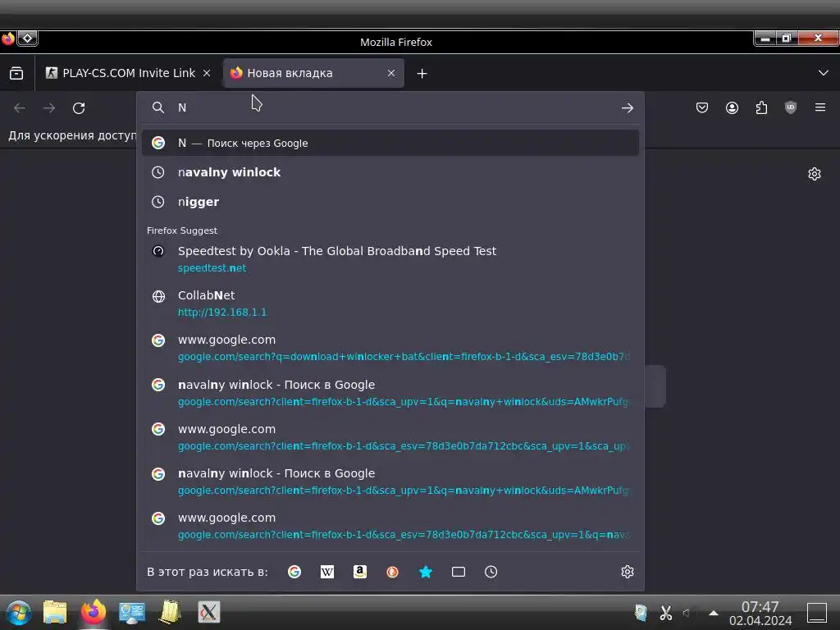Click the Firefox icon on the taskbar
The height and width of the screenshot is (630, 840).
click(x=94, y=612)
